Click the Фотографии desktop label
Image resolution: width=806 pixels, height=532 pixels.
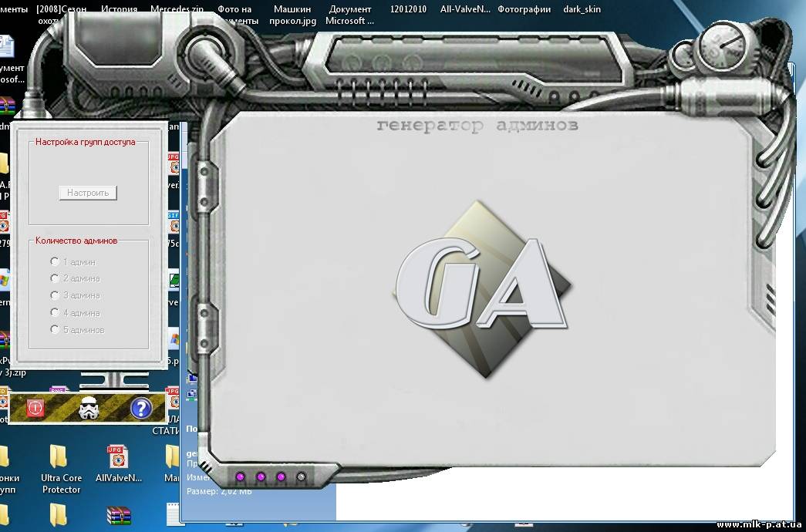[524, 9]
